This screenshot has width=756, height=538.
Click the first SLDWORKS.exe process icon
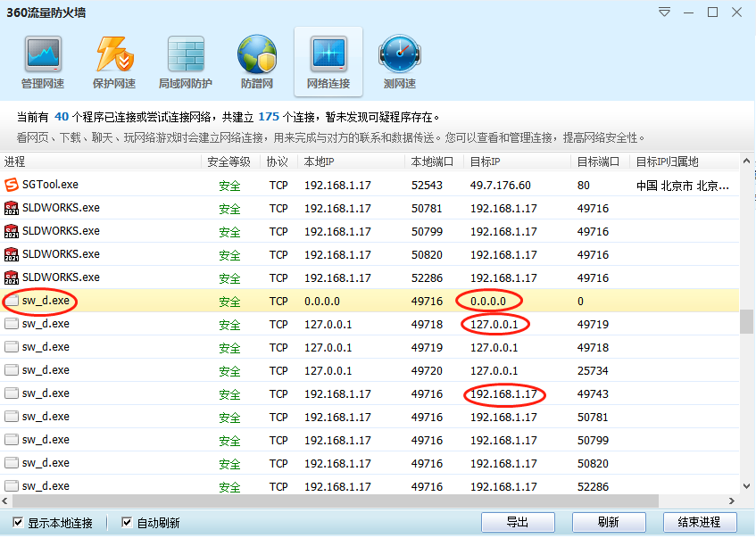coord(12,208)
